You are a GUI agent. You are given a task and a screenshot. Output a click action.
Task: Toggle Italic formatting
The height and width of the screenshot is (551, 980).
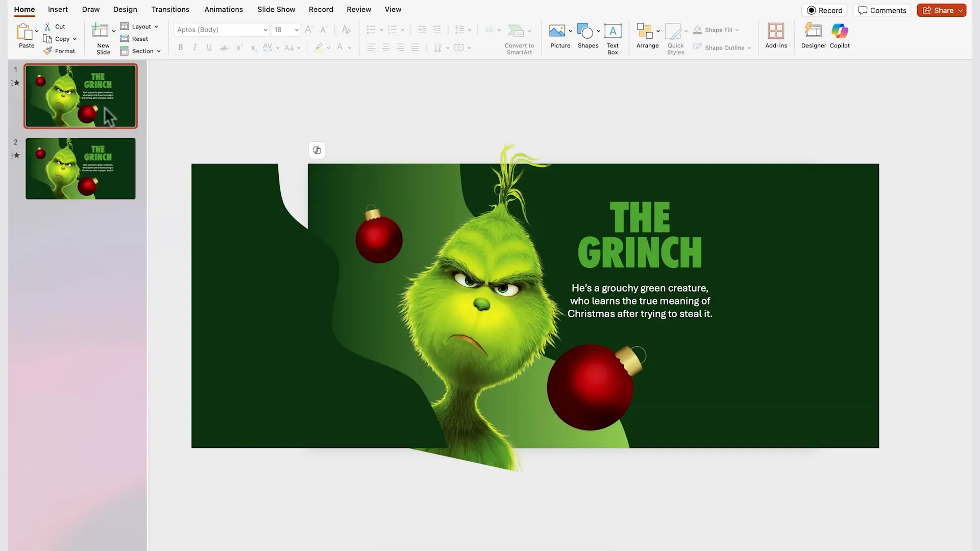tap(194, 47)
